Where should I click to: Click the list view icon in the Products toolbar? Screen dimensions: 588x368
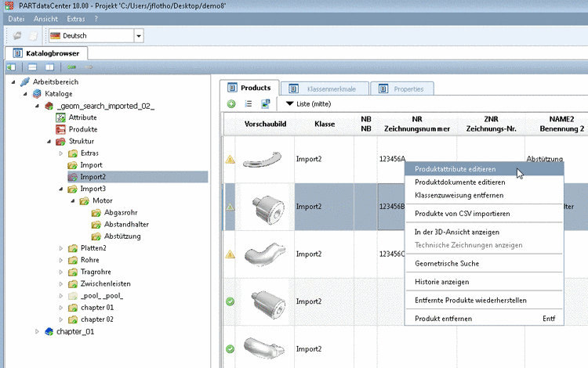pos(249,103)
